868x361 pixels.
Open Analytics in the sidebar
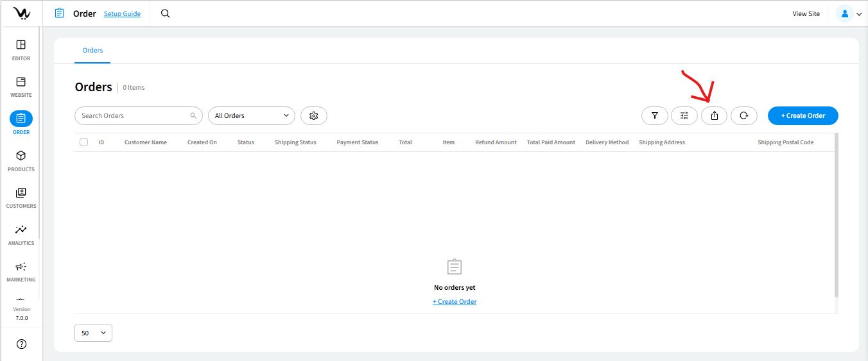pyautogui.click(x=21, y=233)
